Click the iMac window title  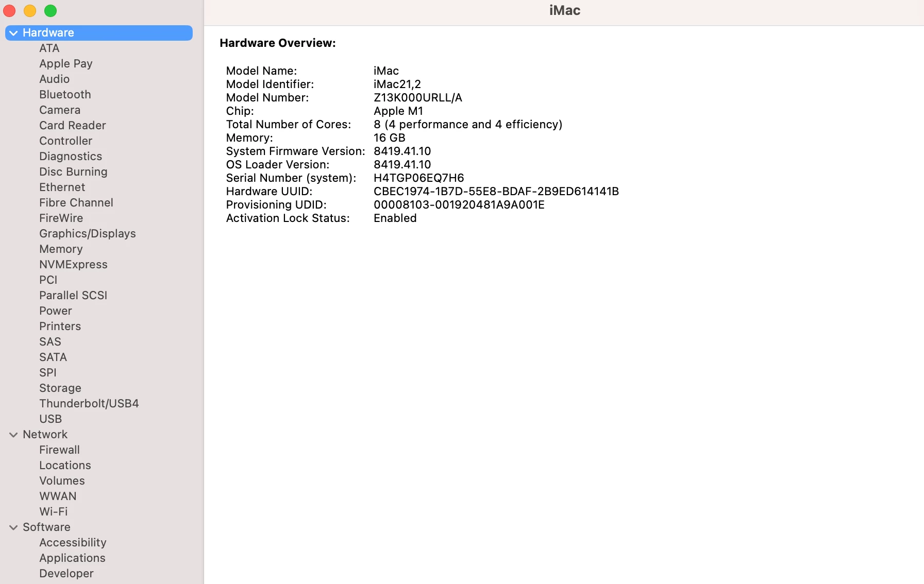pos(565,11)
